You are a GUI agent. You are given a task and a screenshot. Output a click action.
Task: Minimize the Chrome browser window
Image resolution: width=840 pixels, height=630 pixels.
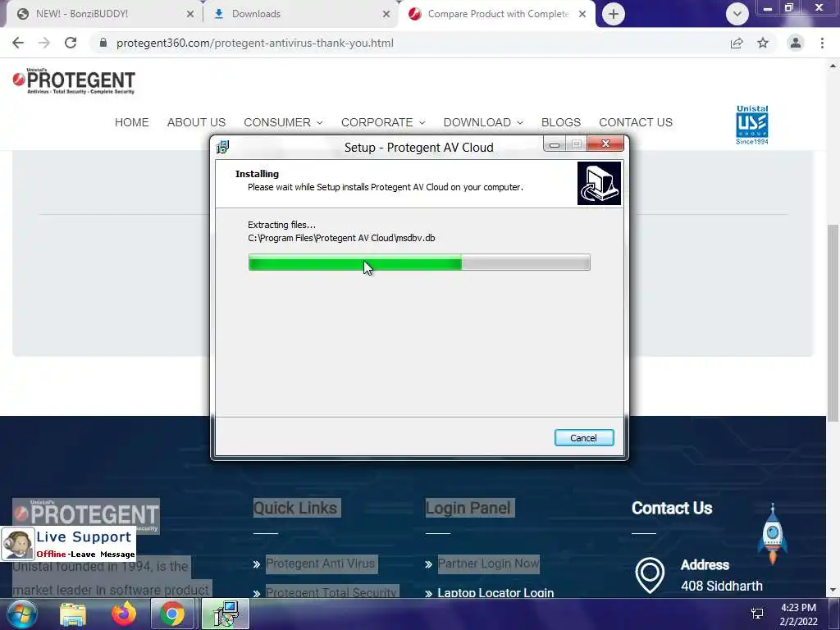click(768, 8)
